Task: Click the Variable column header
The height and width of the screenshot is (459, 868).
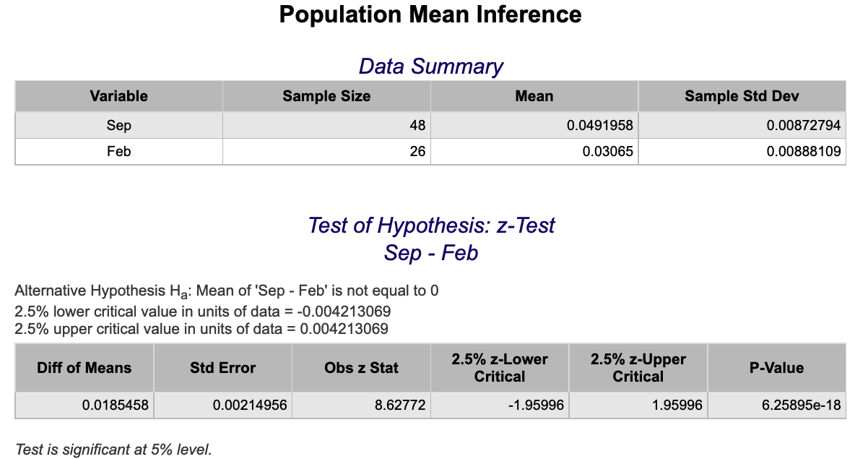Action: click(x=118, y=96)
